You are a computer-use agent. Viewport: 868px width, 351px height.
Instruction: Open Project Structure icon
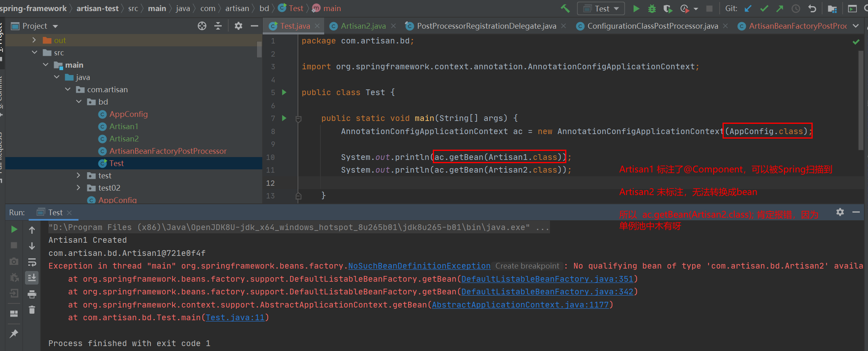pos(832,9)
